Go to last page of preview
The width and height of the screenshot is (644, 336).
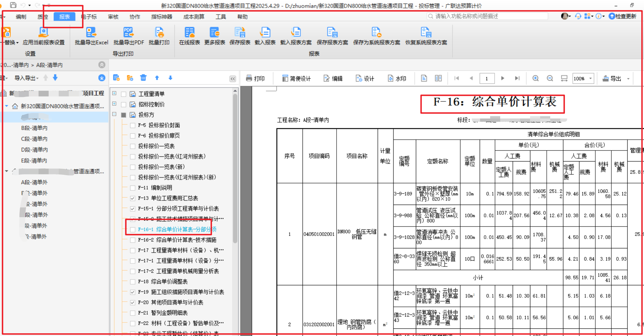click(x=517, y=79)
